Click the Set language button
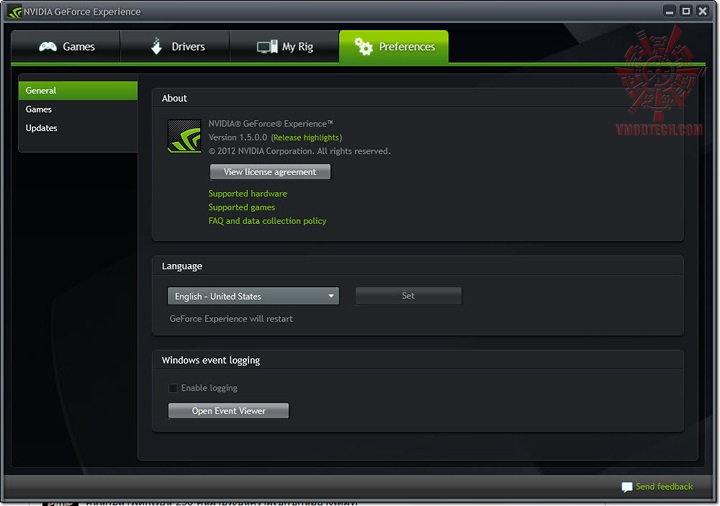 [408, 296]
